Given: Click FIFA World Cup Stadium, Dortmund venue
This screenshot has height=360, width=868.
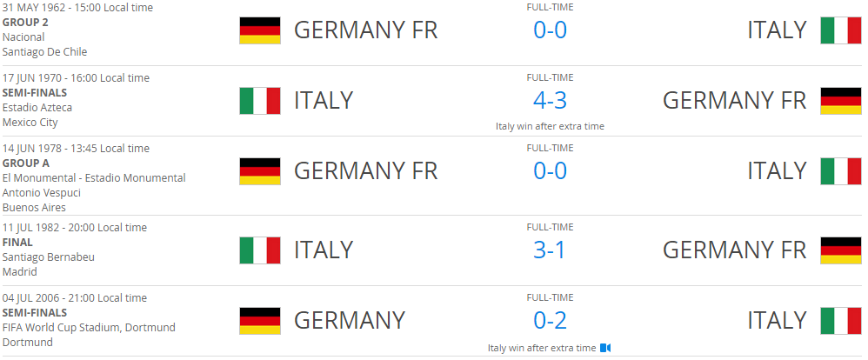Looking at the screenshot, I should 89,328.
